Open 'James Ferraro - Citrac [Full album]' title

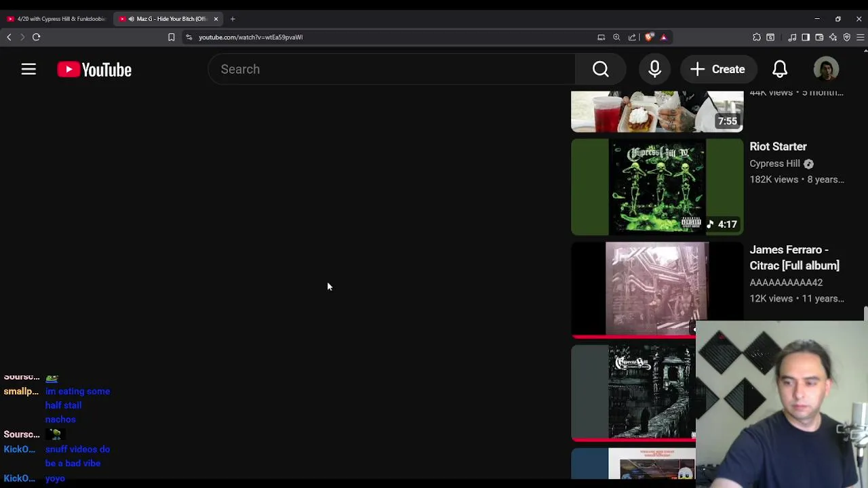click(x=794, y=258)
